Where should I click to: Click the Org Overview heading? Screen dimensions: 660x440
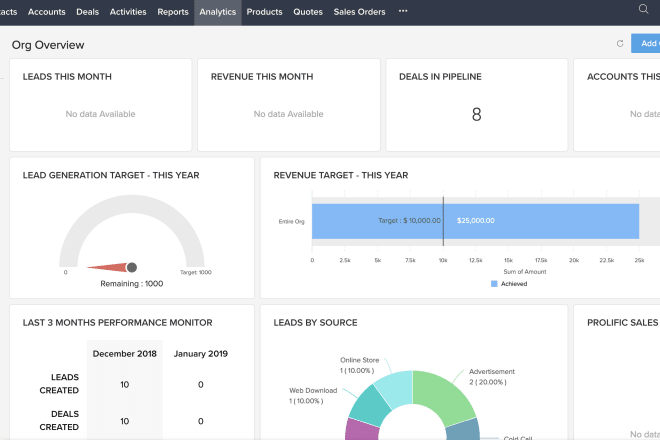(48, 45)
